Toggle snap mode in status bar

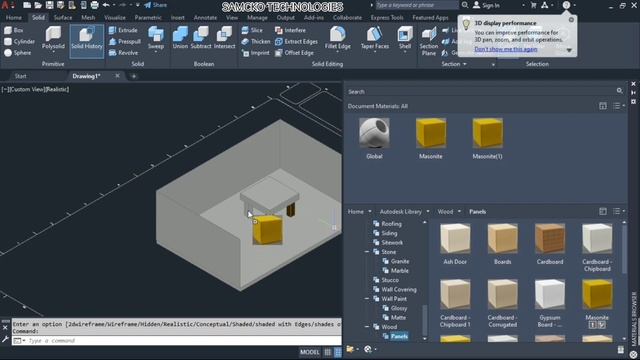338,352
